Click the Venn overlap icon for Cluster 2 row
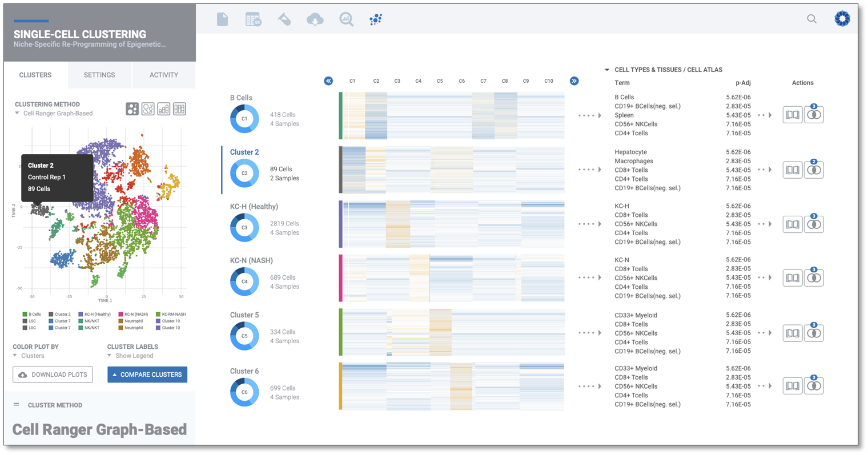This screenshot has width=868, height=455. coord(814,170)
